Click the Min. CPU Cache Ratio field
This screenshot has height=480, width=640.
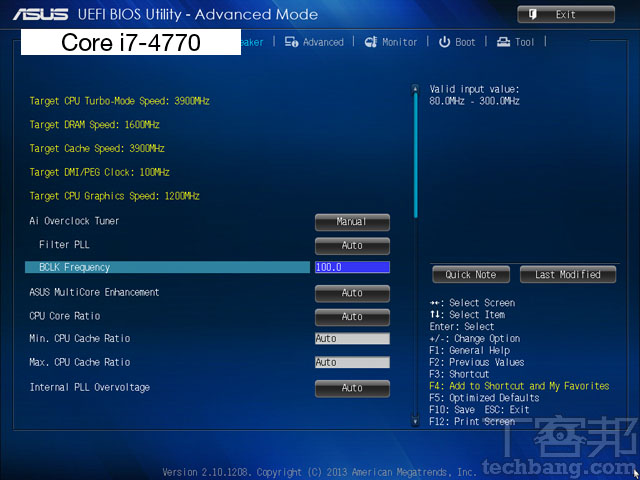351,339
